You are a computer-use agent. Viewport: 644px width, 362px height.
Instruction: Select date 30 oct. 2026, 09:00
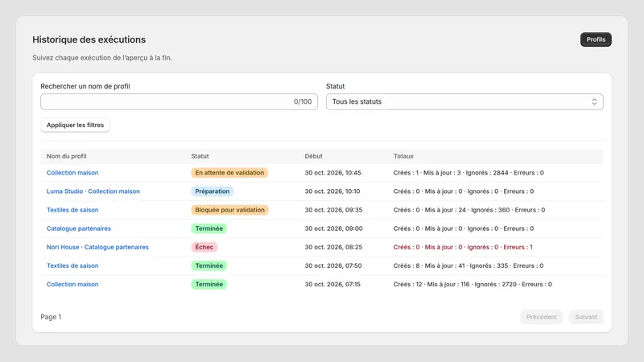(333, 228)
